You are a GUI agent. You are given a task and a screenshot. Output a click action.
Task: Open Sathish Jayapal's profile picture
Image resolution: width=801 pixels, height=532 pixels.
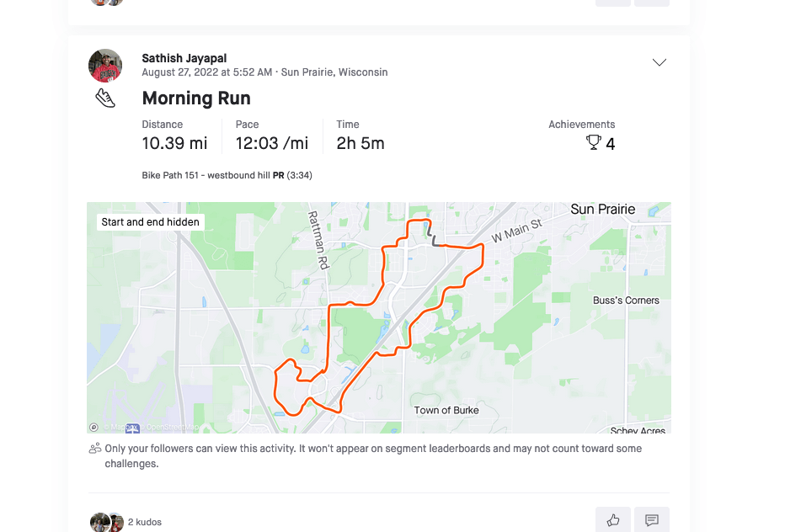(x=105, y=66)
